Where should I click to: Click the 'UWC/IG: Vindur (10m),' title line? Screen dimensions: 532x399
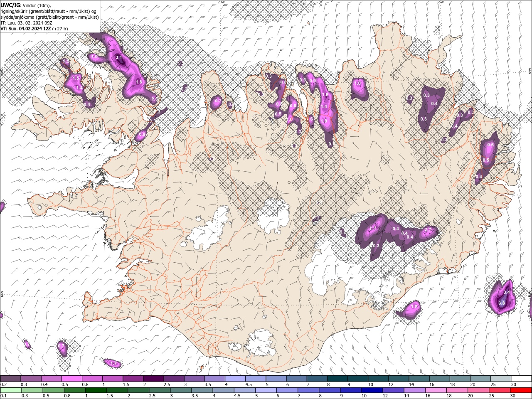point(26,5)
